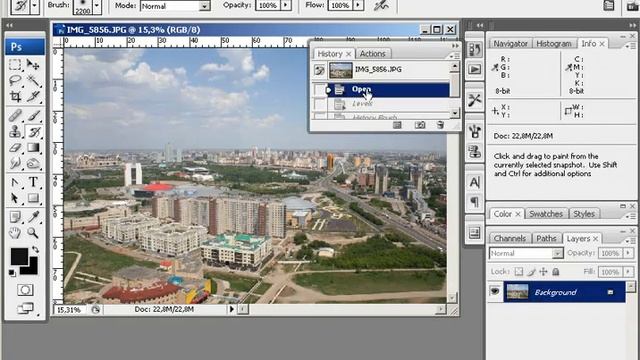The height and width of the screenshot is (360, 640).
Task: Open the Opacity slider arrow in options bar
Action: (286, 5)
